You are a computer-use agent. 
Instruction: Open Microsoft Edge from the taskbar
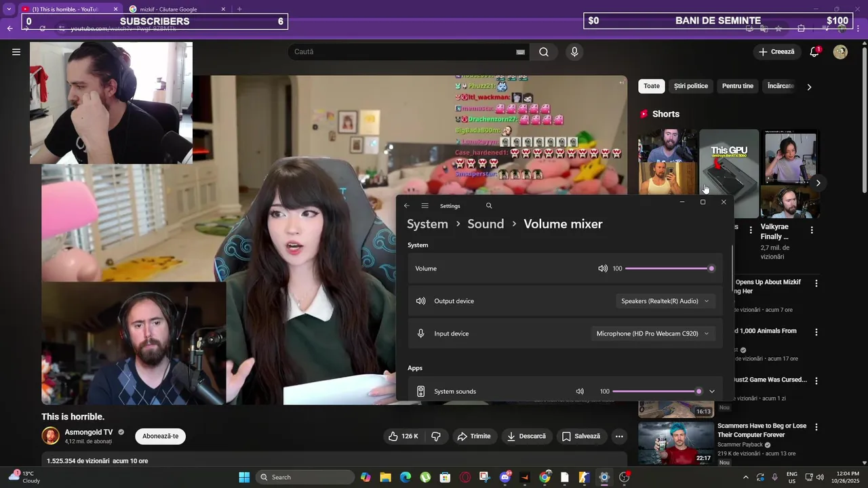pos(406,477)
